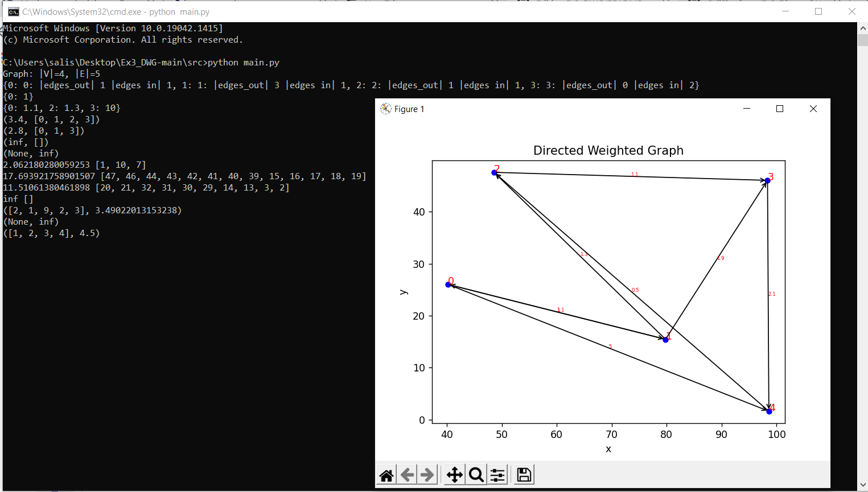Open the subplot configuration sliders
Image resolution: width=868 pixels, height=492 pixels.
coord(497,474)
